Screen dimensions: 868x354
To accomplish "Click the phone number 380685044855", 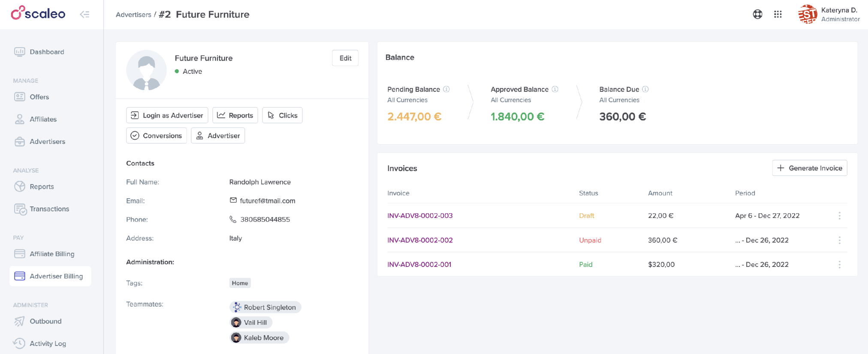I will point(265,220).
